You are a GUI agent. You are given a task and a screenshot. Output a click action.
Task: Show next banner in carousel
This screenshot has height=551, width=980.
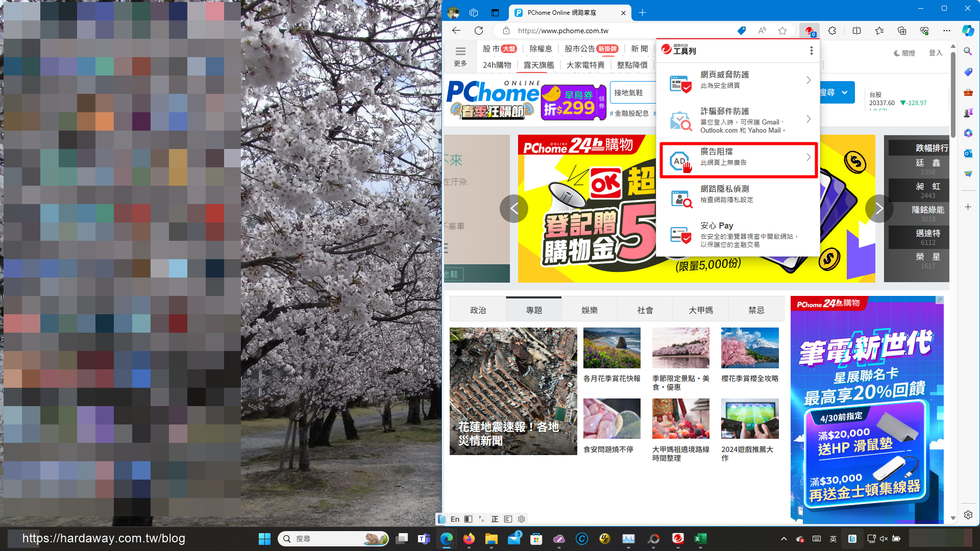tap(879, 208)
